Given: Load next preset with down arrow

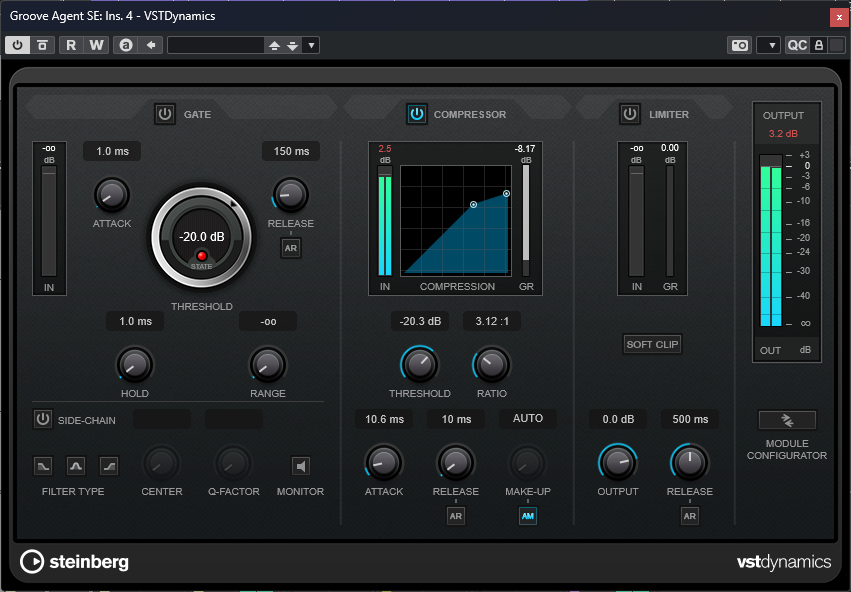Looking at the screenshot, I should click(x=293, y=46).
